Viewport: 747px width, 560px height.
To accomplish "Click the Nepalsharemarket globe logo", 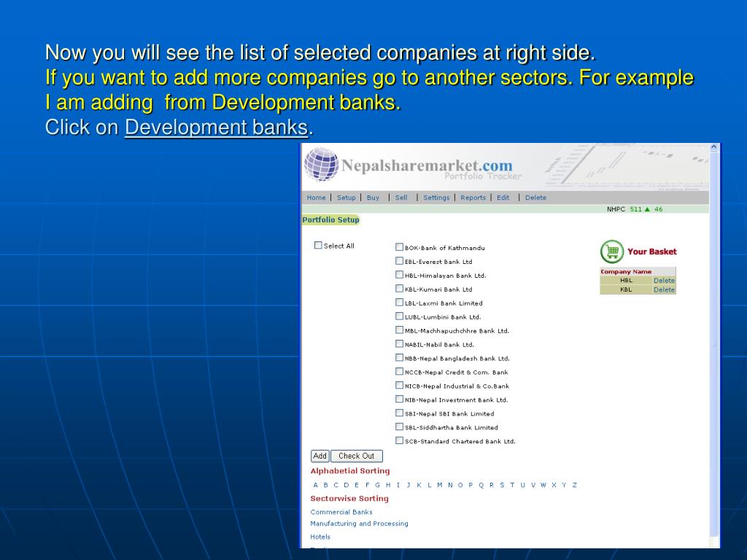I will (x=322, y=164).
